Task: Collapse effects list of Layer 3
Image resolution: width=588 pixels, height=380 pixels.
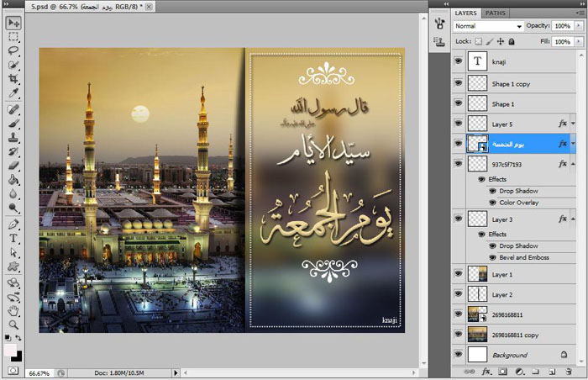Action: (x=573, y=219)
